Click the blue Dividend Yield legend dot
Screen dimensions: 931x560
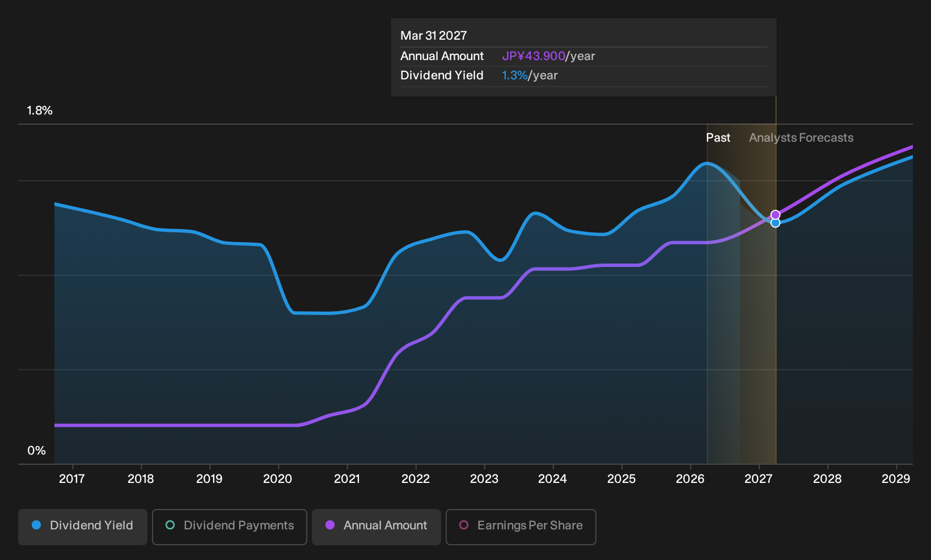click(x=36, y=525)
